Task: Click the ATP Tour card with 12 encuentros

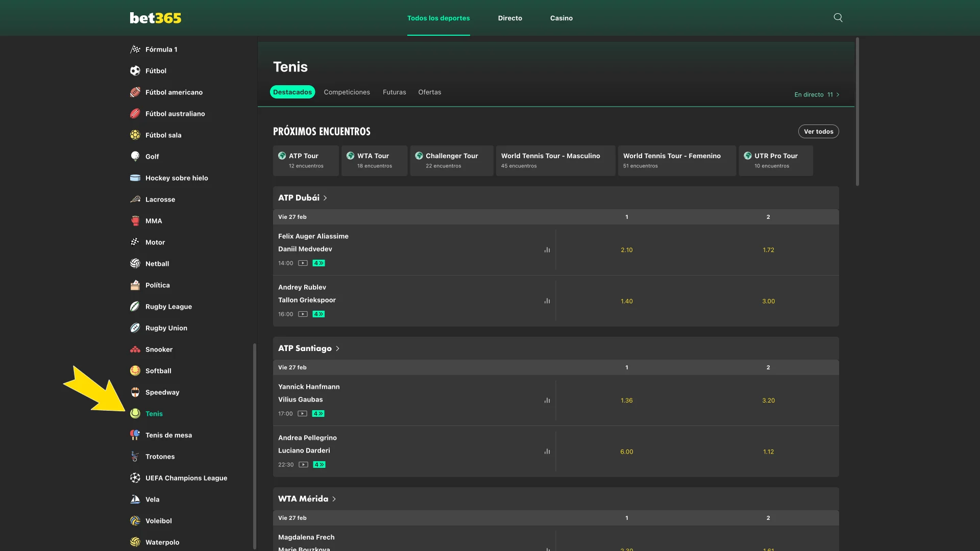Action: pos(305,160)
